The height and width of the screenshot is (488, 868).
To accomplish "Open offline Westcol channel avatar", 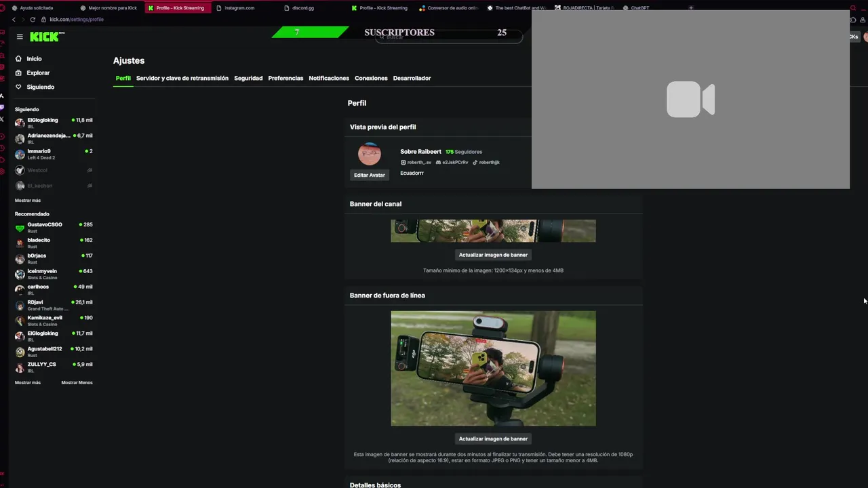I will tap(20, 170).
